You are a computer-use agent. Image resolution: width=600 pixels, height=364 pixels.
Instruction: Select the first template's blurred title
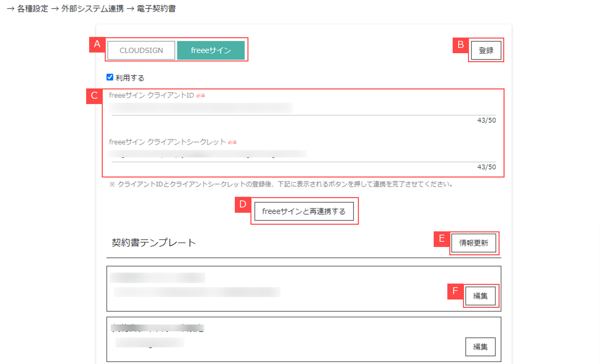(x=157, y=278)
